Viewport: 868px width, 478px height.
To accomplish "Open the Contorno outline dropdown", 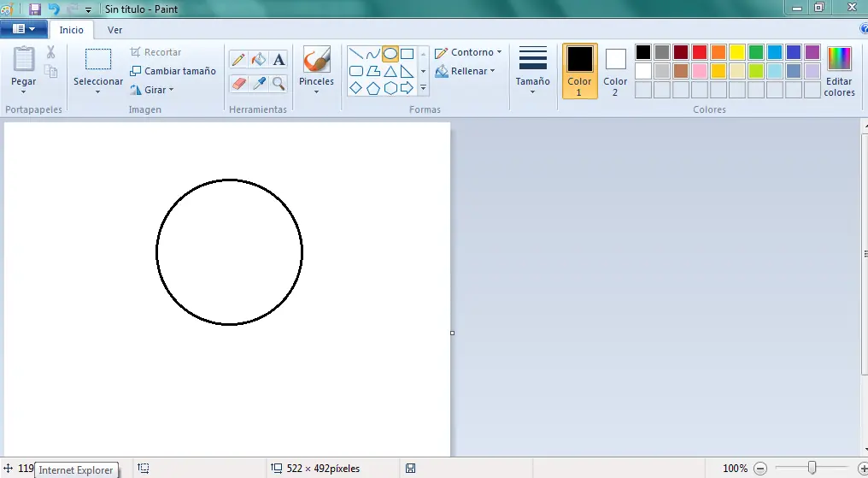I will pyautogui.click(x=468, y=52).
